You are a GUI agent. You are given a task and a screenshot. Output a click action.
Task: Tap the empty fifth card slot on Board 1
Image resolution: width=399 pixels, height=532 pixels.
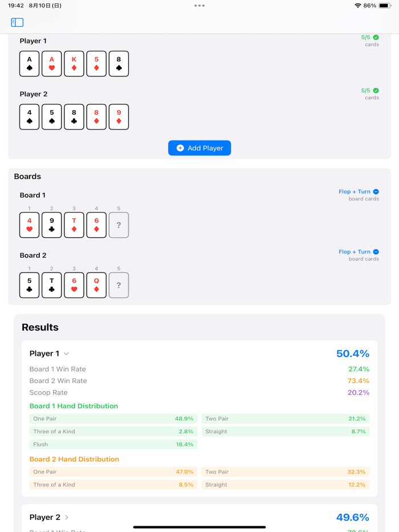[x=118, y=225]
